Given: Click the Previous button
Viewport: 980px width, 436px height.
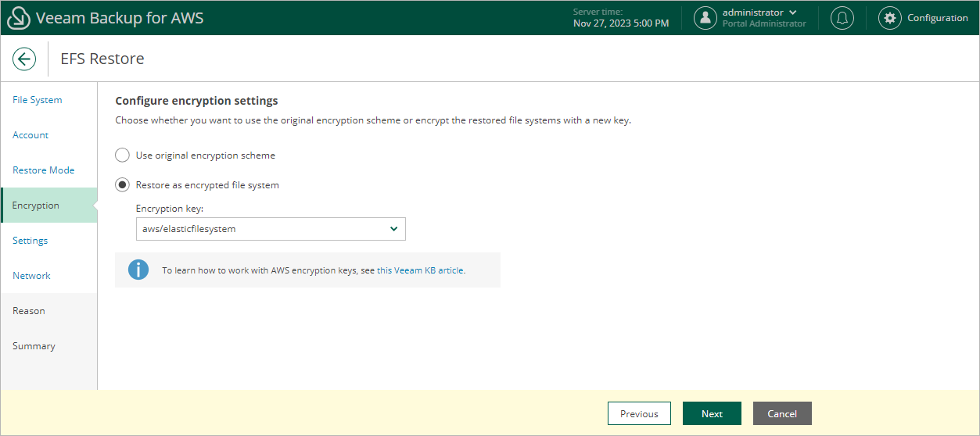Looking at the screenshot, I should point(639,413).
